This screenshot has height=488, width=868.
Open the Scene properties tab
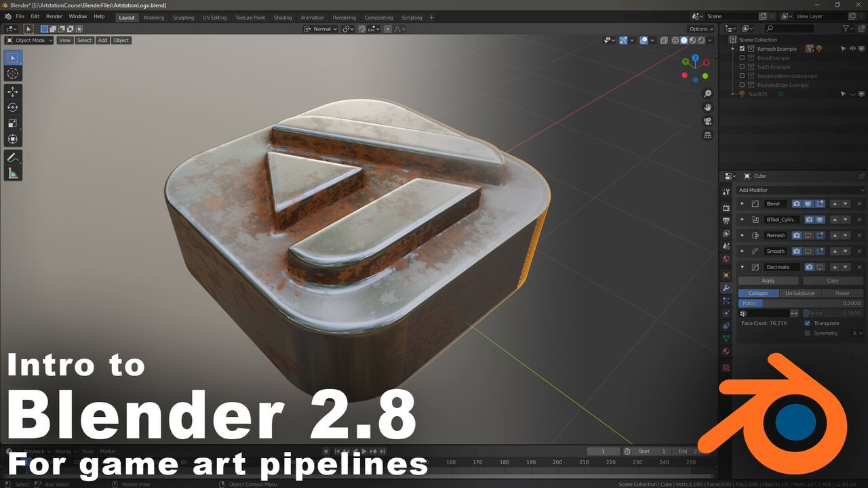coord(726,246)
